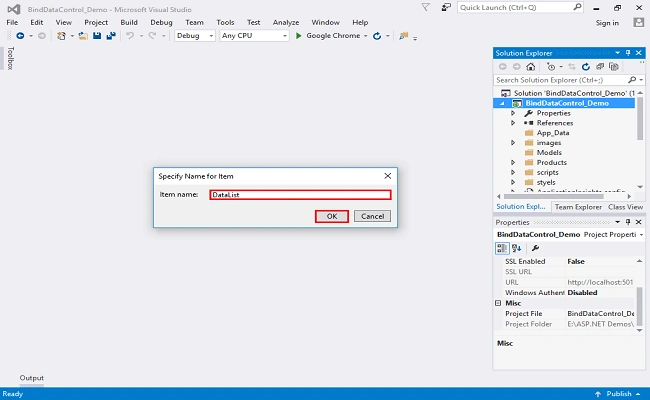Start debugging with the green play icon

[298, 36]
